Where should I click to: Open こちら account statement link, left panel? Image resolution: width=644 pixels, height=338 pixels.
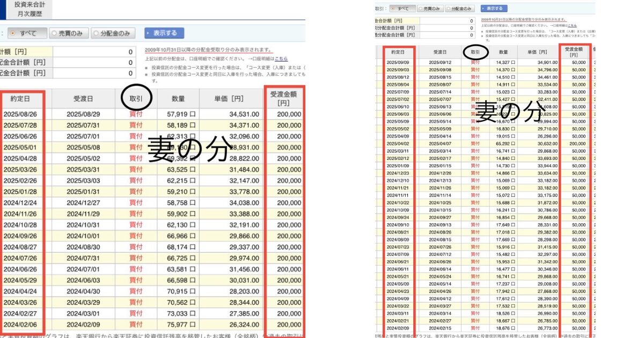[281, 58]
